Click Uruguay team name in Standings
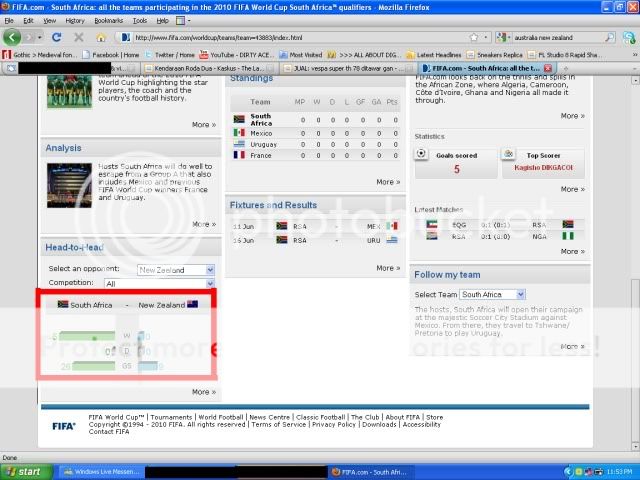 [264, 144]
